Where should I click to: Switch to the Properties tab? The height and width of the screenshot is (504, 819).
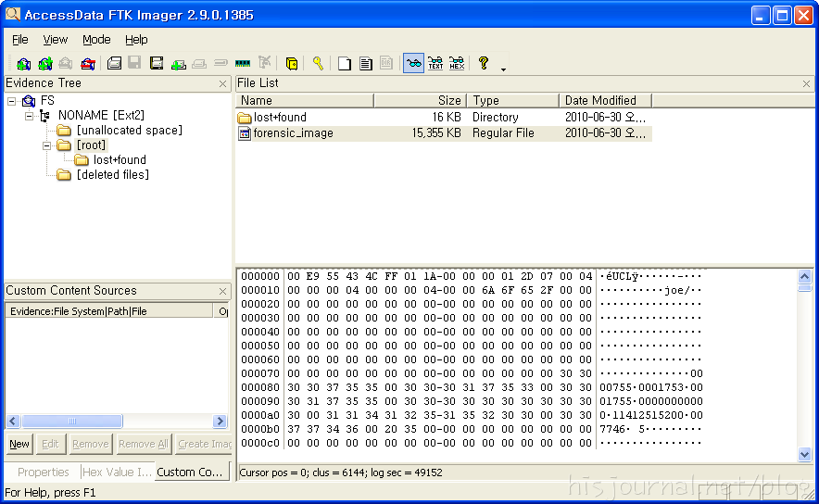[x=43, y=472]
